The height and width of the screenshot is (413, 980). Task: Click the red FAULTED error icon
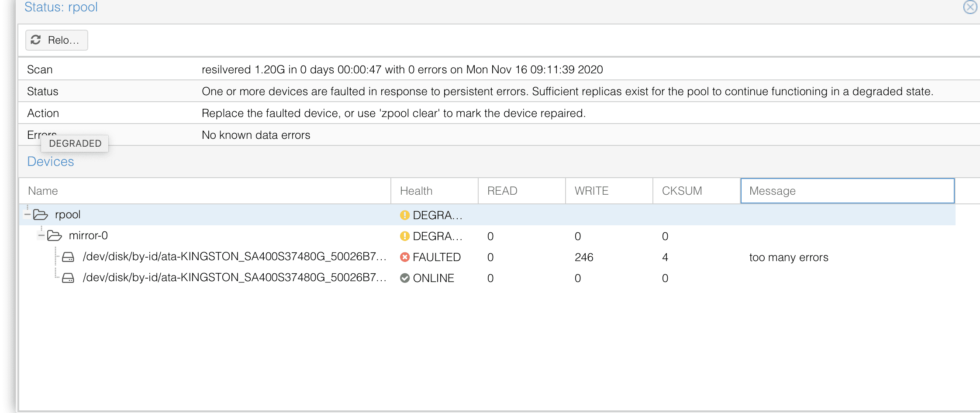pos(405,257)
